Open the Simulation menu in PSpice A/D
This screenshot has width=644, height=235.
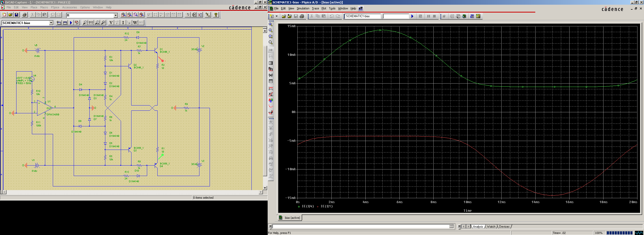303,8
